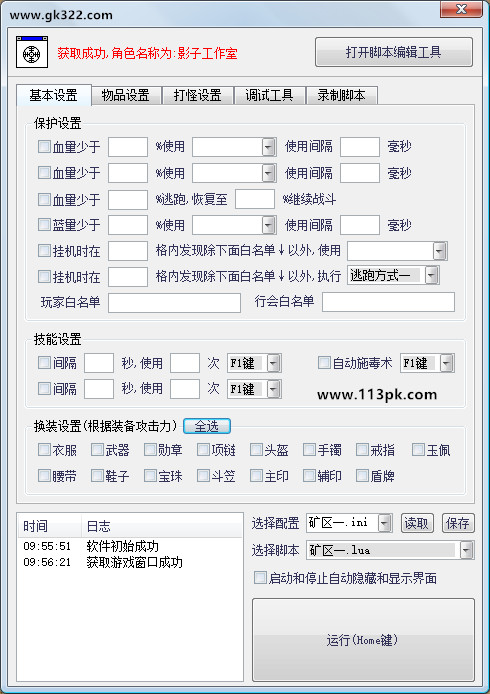Click first 使用间隔 milliseconds input
The width and height of the screenshot is (490, 694).
coord(360,147)
